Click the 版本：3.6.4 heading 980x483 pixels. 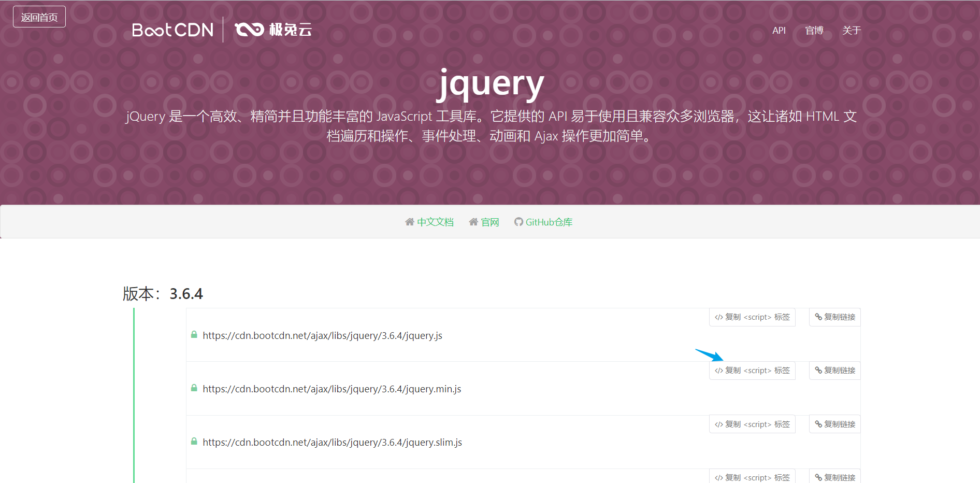click(163, 294)
